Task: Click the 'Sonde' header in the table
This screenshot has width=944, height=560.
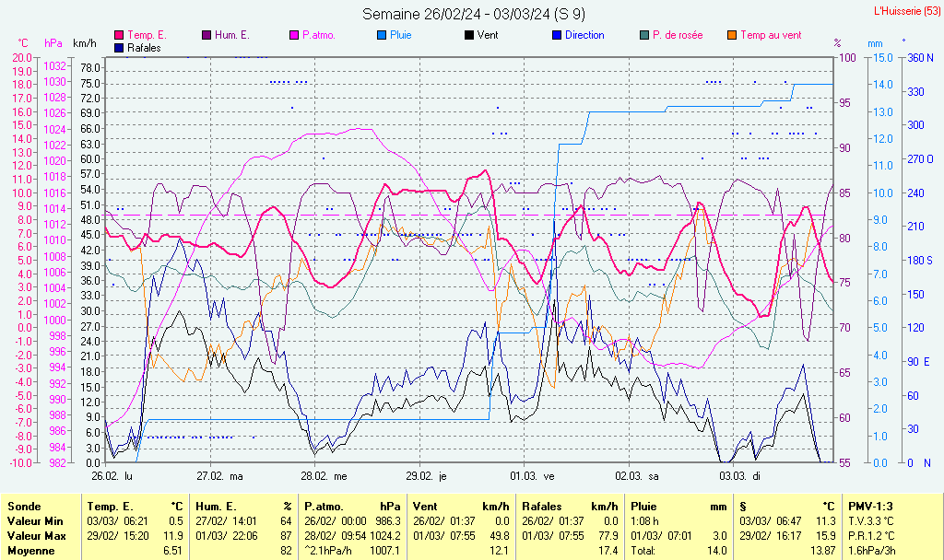Action: pyautogui.click(x=24, y=507)
